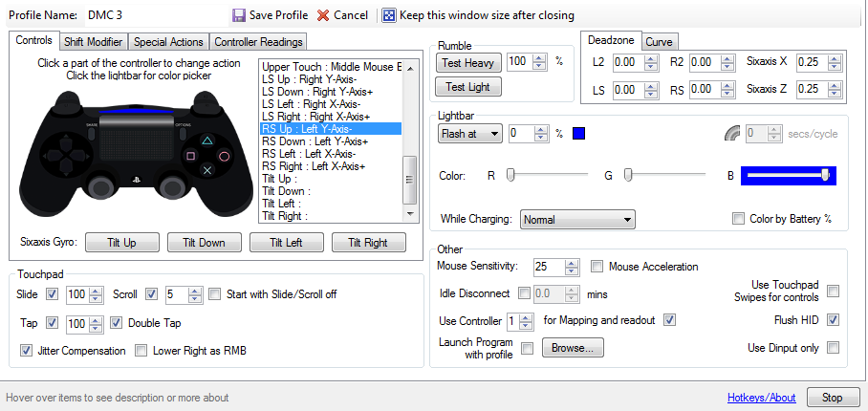Click the touchpad on the controller image
868x411 pixels.
tap(136, 139)
